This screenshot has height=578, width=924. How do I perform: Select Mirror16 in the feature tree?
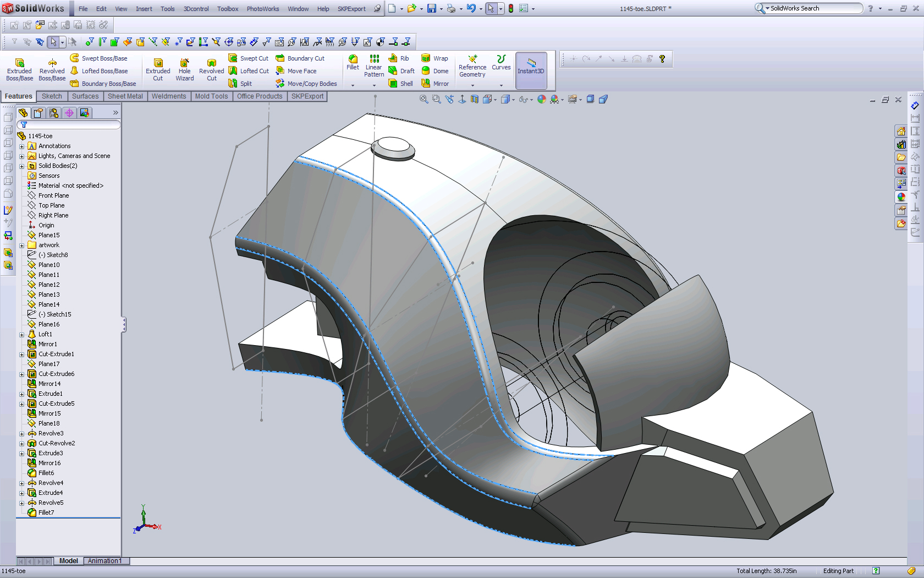pyautogui.click(x=50, y=463)
